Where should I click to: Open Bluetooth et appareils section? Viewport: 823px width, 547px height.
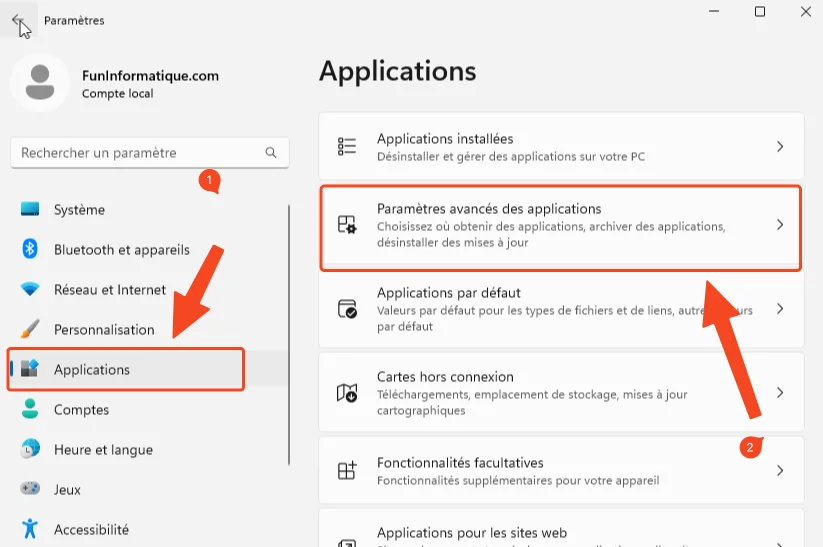coord(148,249)
